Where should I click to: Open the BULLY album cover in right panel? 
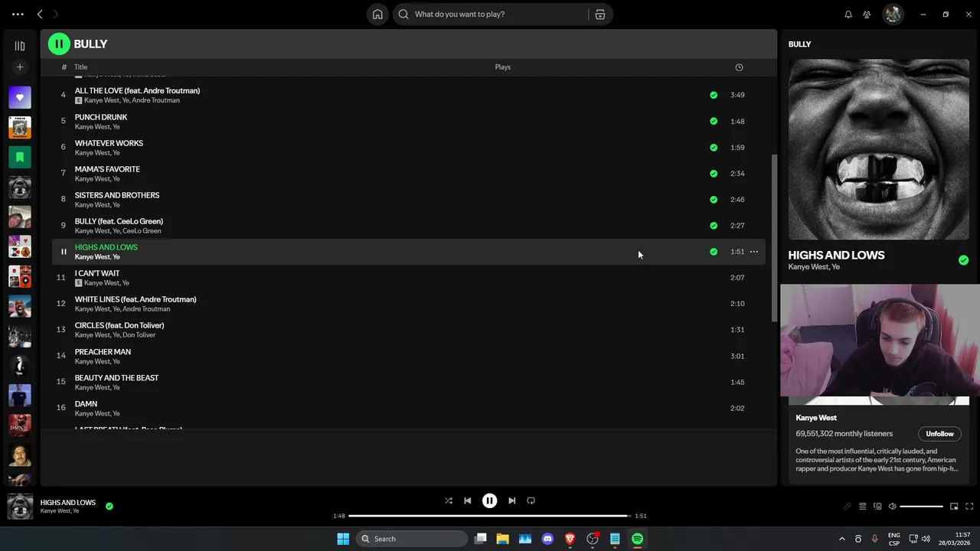click(879, 149)
